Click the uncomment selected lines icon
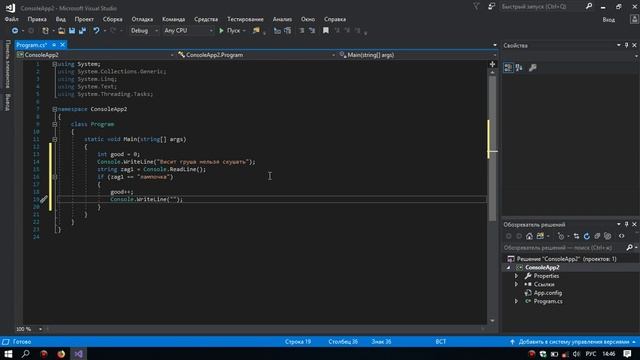This screenshot has height=360, width=640. [x=312, y=31]
